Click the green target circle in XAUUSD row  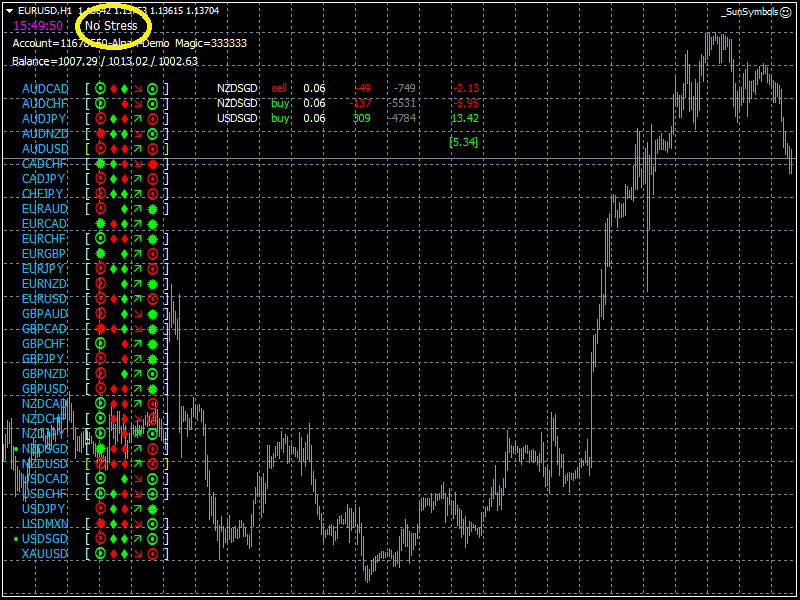pos(101,554)
